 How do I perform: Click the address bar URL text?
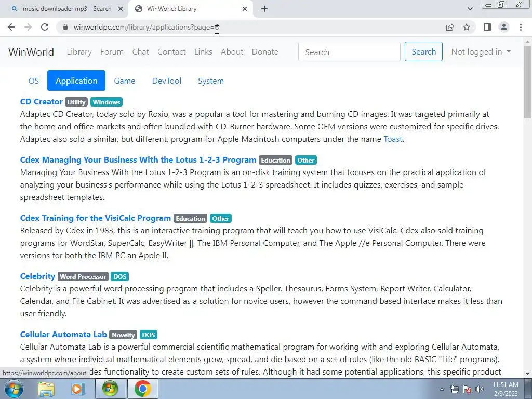146,27
